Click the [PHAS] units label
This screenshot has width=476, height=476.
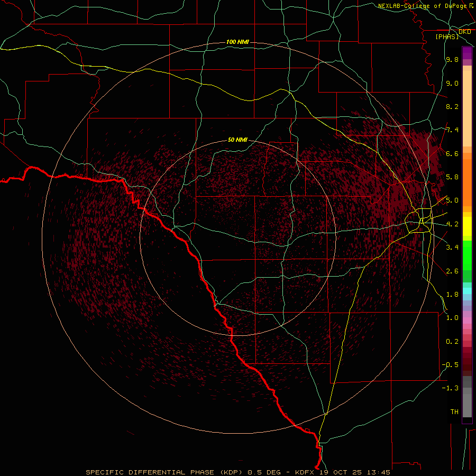(447, 36)
